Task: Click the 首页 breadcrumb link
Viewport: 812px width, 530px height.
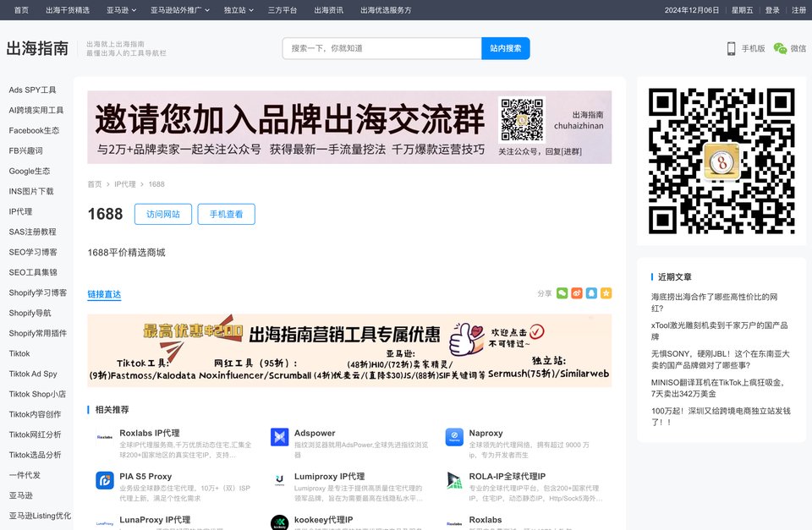Action: (x=95, y=184)
